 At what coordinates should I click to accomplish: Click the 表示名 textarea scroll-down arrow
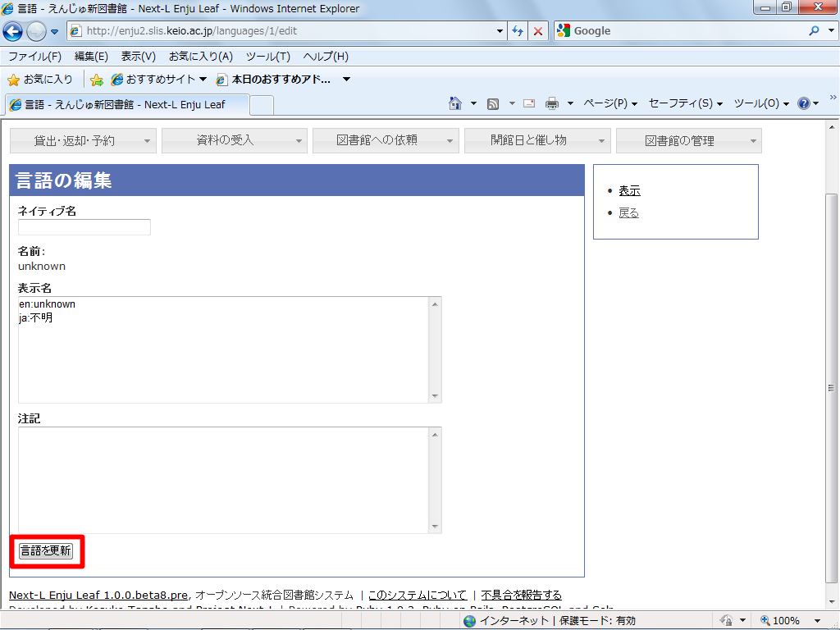(435, 396)
